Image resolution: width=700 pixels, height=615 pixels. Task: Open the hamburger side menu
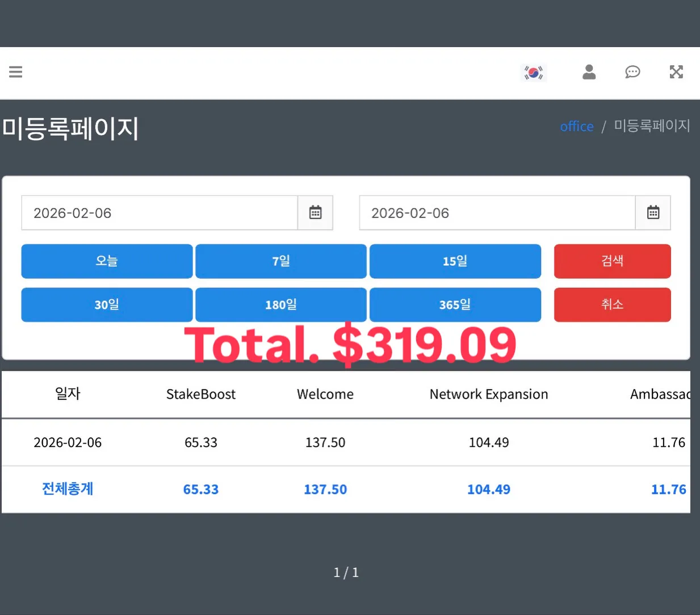tap(16, 72)
